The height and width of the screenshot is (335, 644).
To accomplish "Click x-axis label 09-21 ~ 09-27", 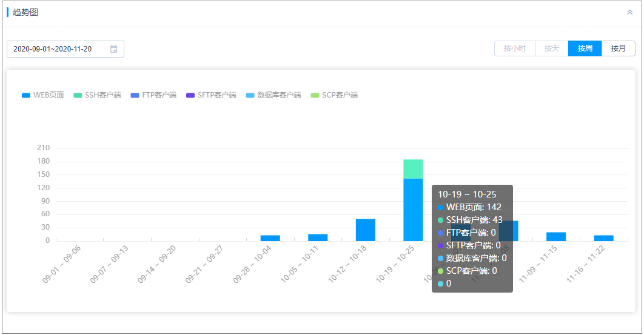I will pos(204,264).
